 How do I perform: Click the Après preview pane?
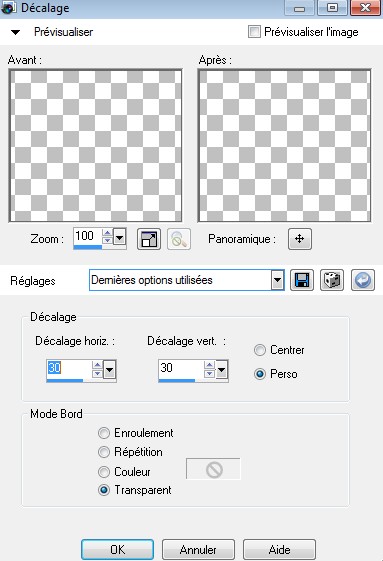tap(284, 145)
